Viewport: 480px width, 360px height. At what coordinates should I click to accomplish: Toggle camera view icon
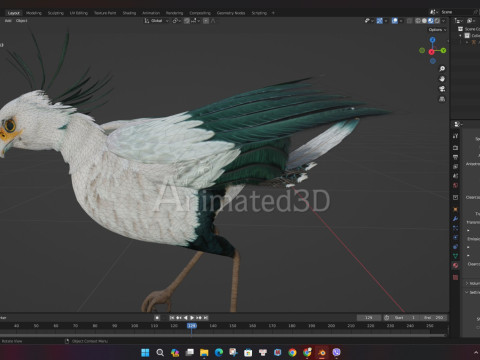[x=442, y=89]
